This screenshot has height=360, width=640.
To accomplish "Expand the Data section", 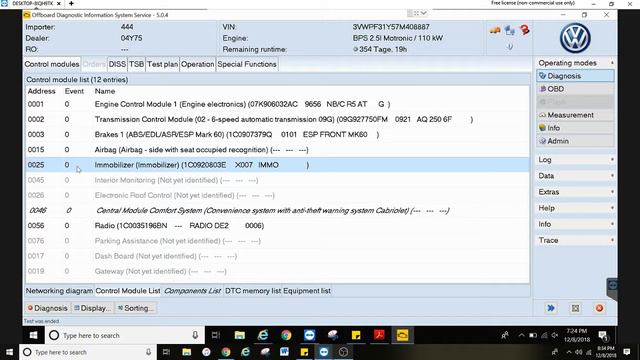I will pos(575,176).
